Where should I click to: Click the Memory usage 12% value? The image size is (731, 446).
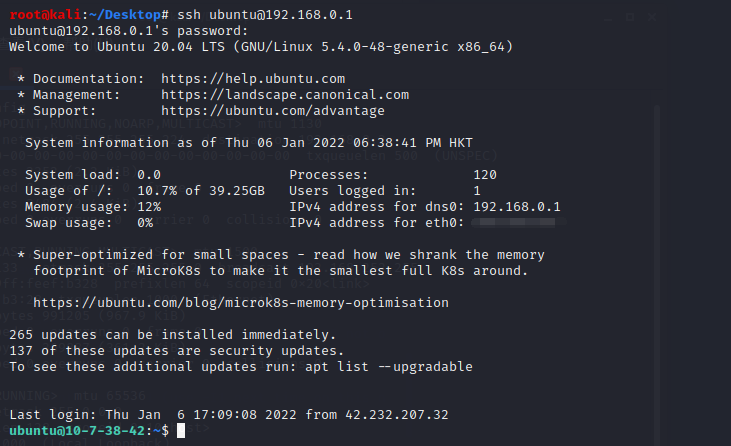149,207
